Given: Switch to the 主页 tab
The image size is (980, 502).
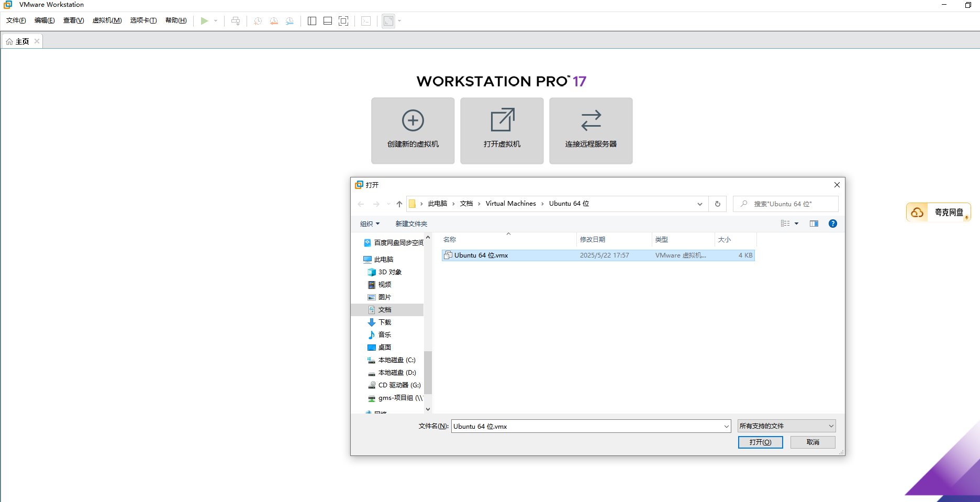Looking at the screenshot, I should click(22, 41).
